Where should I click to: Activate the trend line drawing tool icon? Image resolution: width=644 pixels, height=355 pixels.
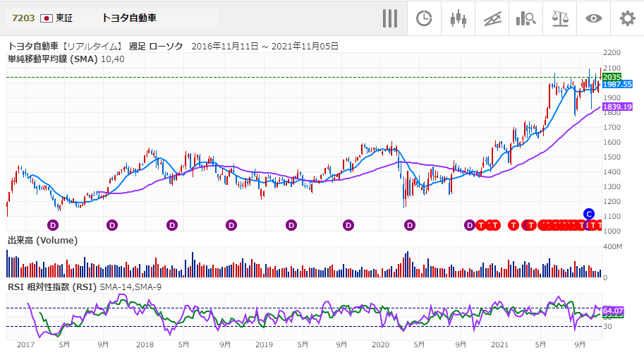[492, 19]
